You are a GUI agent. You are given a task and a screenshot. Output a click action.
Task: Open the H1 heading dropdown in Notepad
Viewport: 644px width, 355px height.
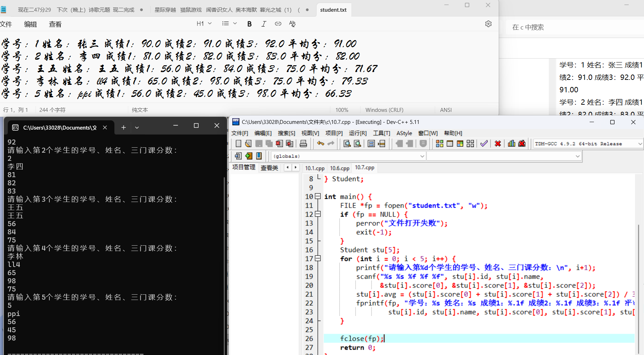click(204, 24)
